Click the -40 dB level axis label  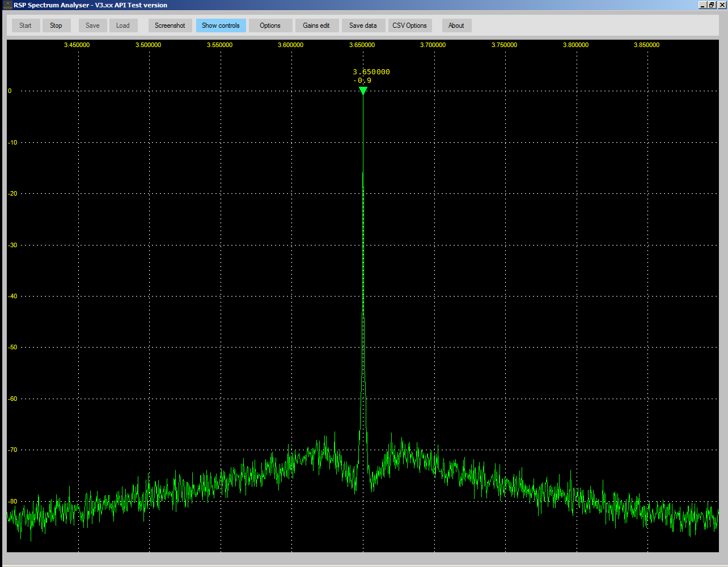(12, 296)
